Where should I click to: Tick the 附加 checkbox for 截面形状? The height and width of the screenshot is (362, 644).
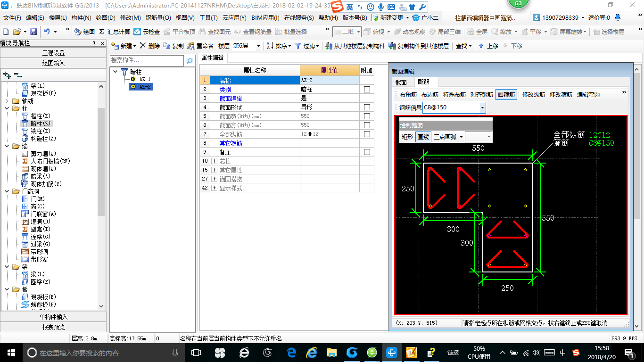(367, 107)
